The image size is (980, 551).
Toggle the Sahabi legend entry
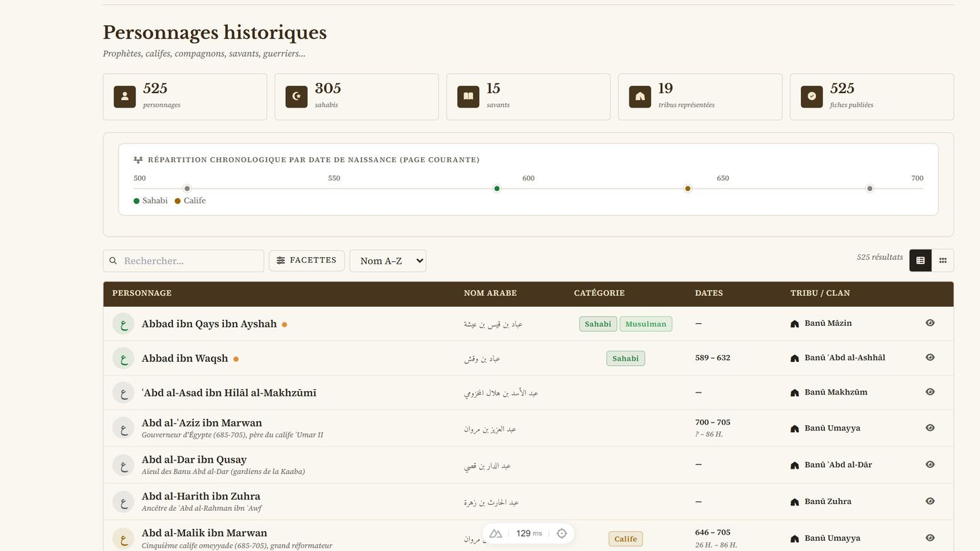point(150,201)
